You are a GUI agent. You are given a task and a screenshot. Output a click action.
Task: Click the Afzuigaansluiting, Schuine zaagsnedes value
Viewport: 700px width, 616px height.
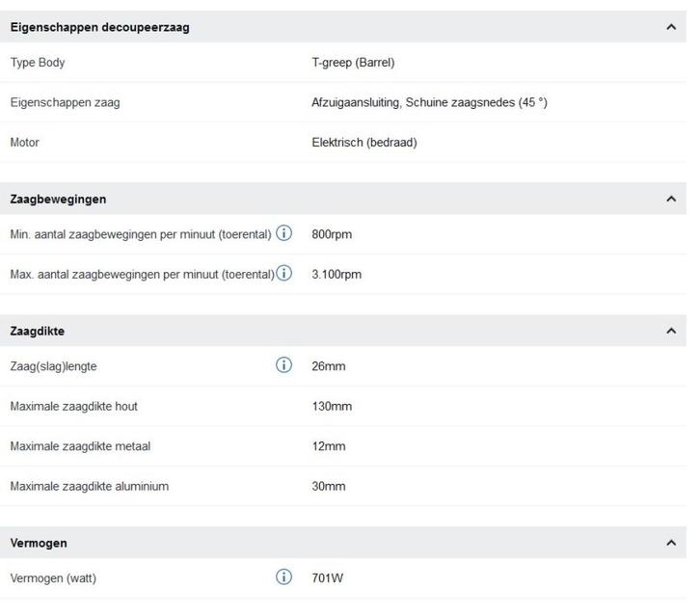coord(429,102)
